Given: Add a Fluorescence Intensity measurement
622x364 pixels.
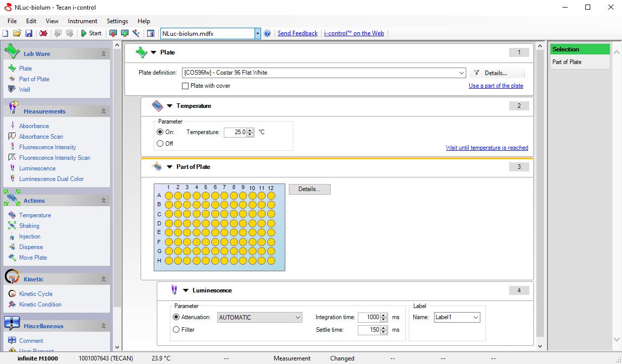Looking at the screenshot, I should [47, 147].
